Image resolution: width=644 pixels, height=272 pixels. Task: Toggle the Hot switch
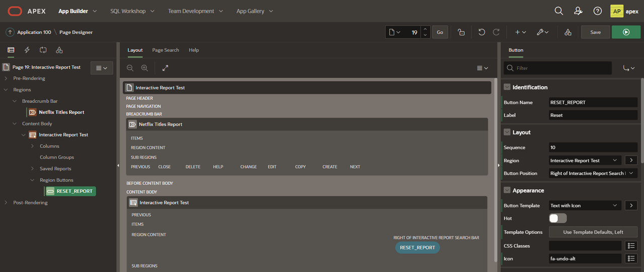tap(558, 218)
